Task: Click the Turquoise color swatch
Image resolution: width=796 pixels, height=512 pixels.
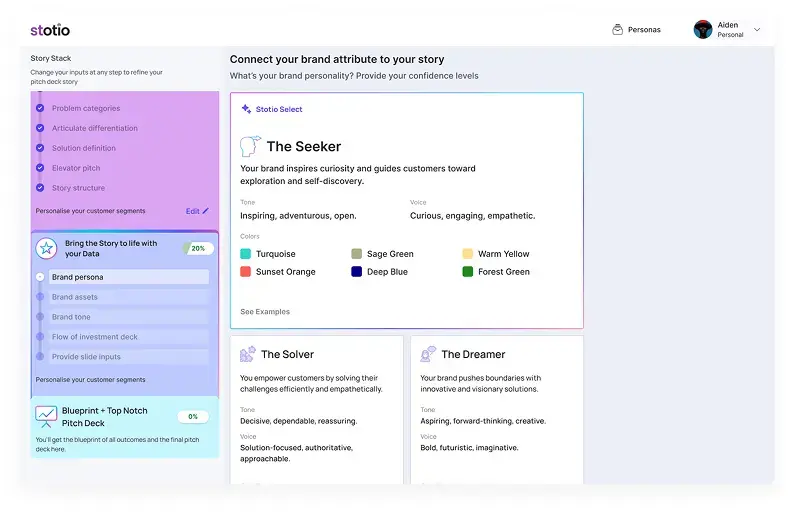Action: click(245, 254)
